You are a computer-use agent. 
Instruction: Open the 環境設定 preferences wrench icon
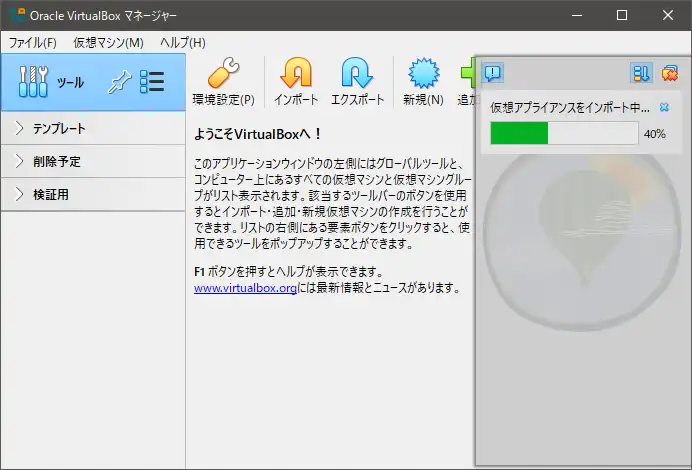(x=223, y=73)
